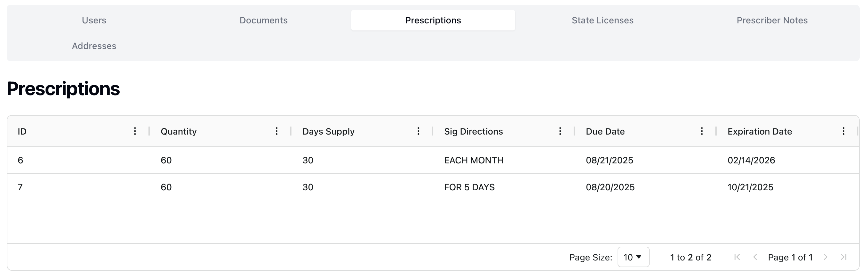Open the State Licenses tab
Viewport: 868px width, 280px height.
coord(603,20)
